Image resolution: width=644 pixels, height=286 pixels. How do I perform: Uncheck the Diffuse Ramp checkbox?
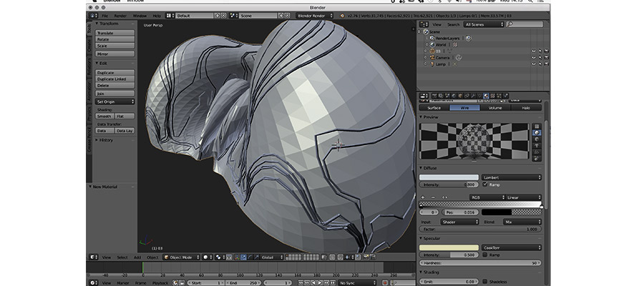click(485, 185)
